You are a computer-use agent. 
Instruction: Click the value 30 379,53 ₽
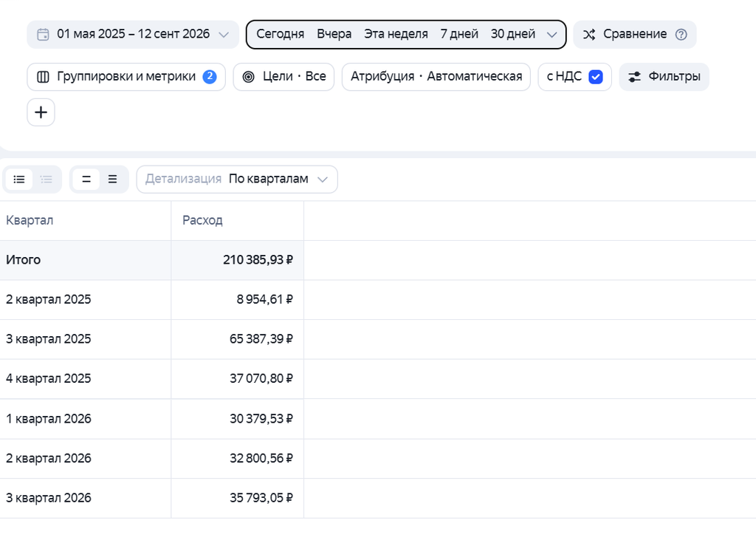261,419
